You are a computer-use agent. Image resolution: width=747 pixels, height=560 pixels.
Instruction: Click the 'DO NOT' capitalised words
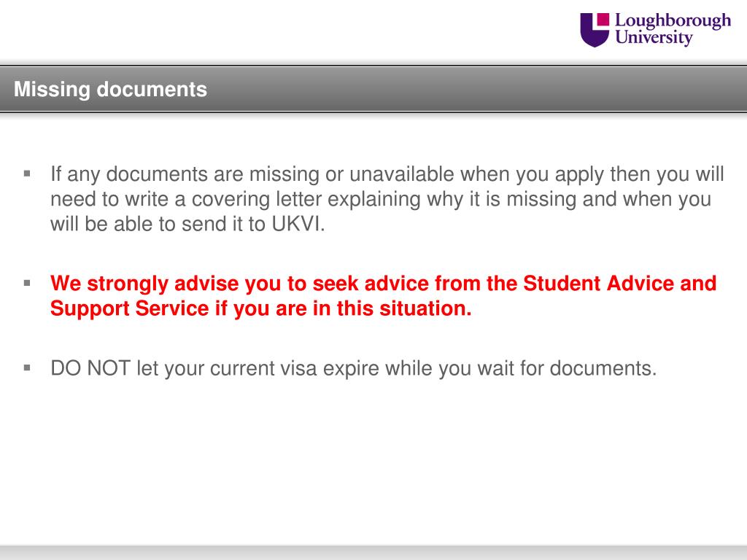90,368
